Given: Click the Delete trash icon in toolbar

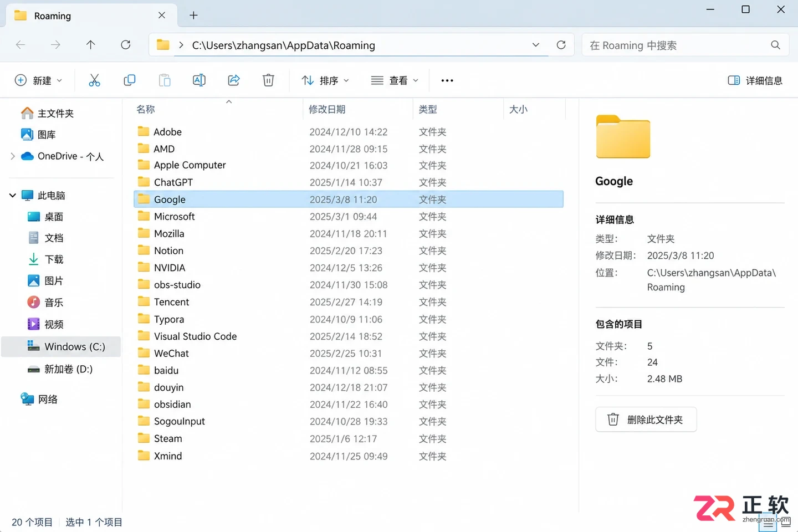Looking at the screenshot, I should (x=268, y=80).
